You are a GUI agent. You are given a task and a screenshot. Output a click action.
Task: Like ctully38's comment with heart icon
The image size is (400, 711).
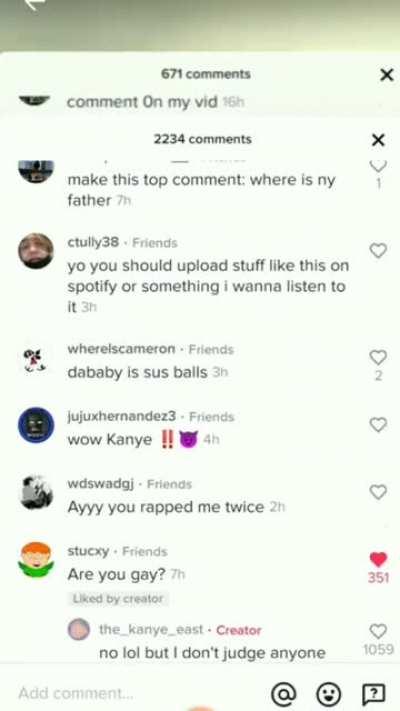(378, 250)
